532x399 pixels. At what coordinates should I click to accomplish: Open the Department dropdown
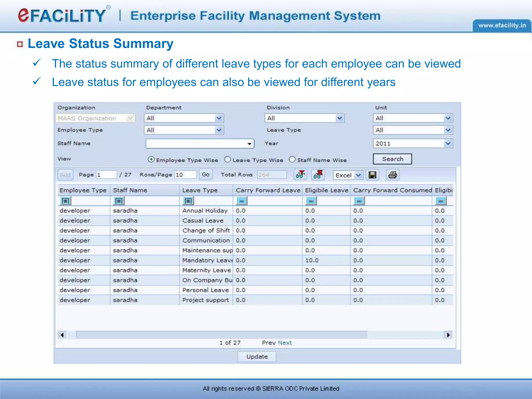pos(184,118)
